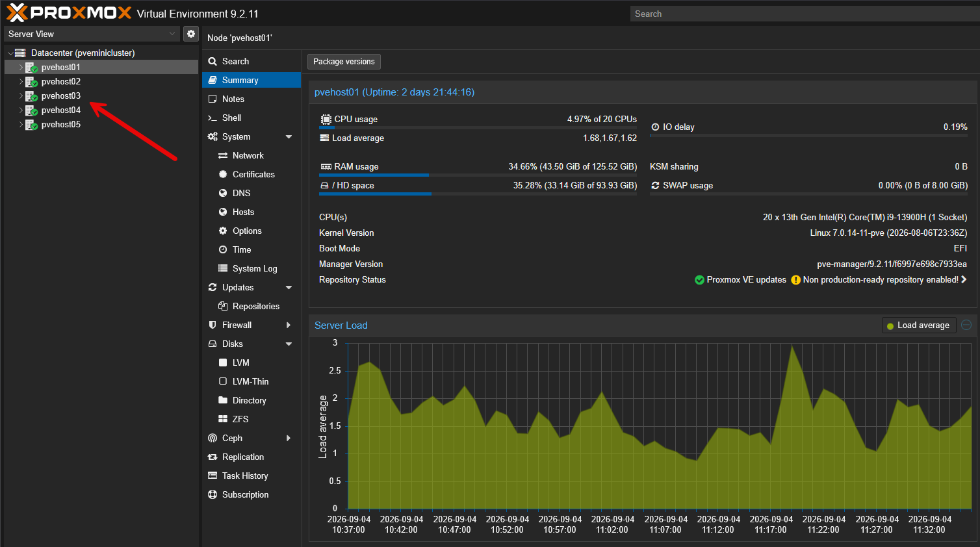Expand the pvehost03 tree node
The height and width of the screenshot is (547, 980).
[21, 95]
